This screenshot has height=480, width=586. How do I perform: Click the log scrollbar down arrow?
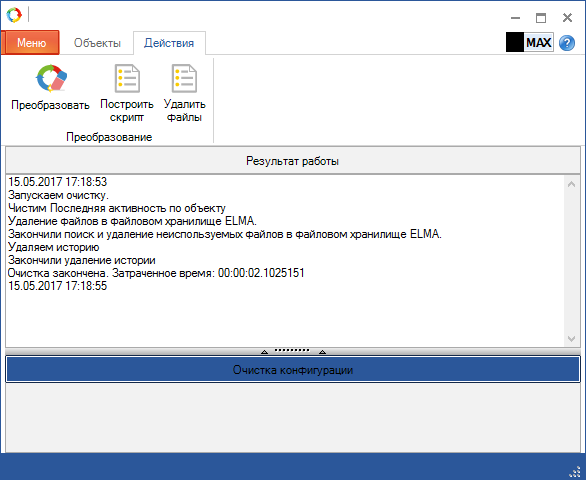(x=571, y=339)
